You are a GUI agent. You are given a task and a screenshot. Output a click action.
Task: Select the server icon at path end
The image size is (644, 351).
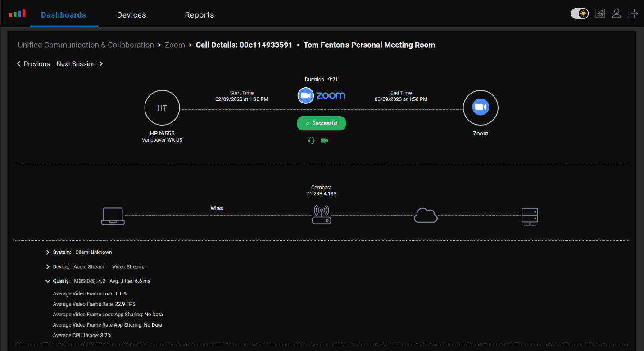(530, 216)
